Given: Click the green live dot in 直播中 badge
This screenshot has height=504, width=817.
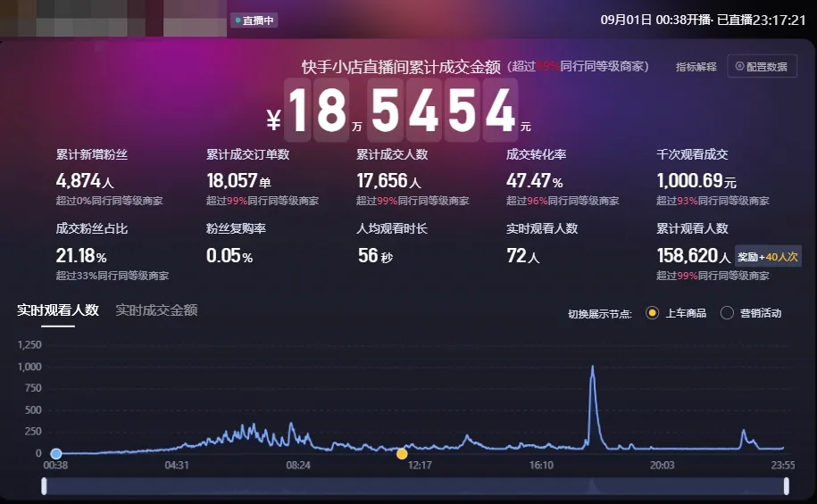Looking at the screenshot, I should (x=238, y=20).
